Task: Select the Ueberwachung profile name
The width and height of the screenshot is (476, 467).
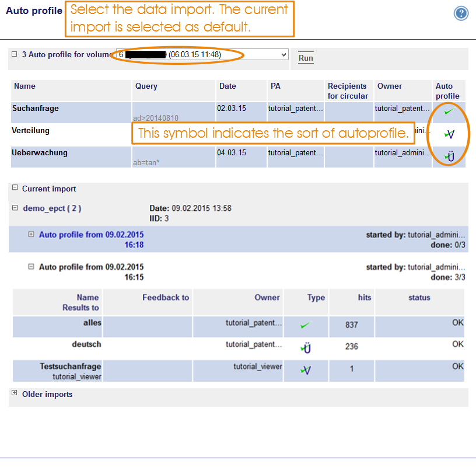Action: [x=40, y=152]
